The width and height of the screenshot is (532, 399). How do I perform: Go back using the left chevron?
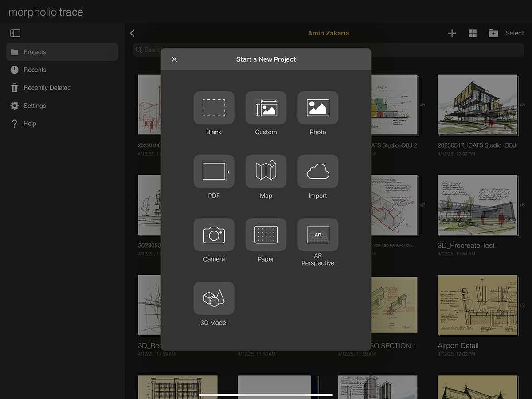point(132,33)
